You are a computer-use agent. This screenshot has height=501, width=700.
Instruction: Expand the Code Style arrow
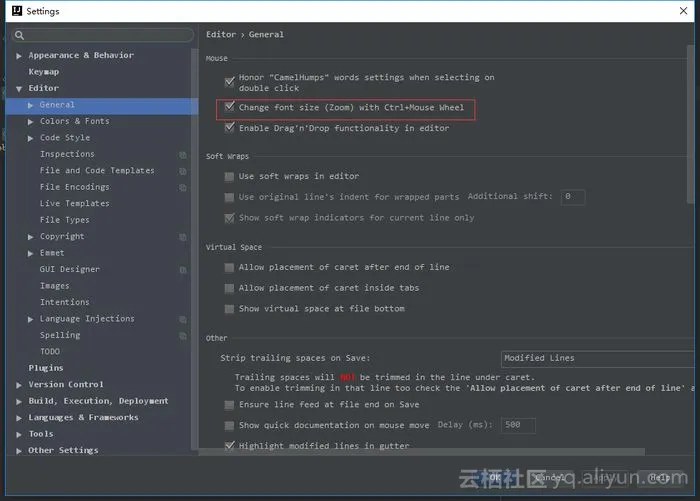[30, 138]
